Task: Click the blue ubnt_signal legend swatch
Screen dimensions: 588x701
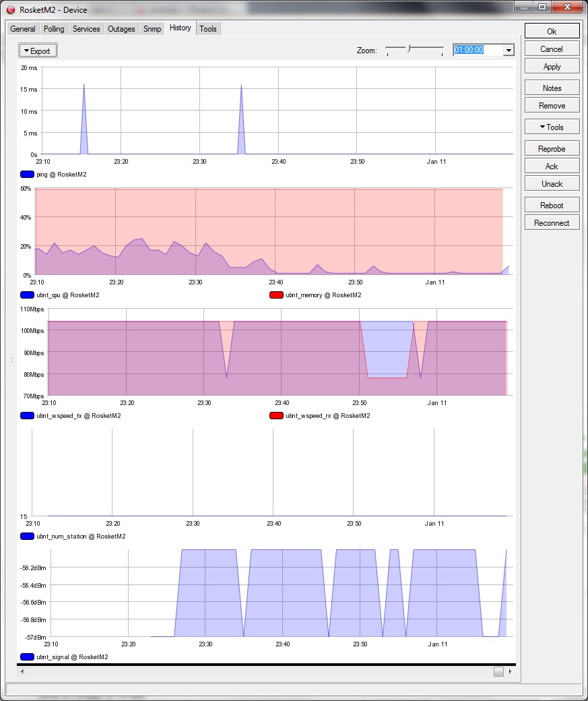Action: [x=27, y=657]
